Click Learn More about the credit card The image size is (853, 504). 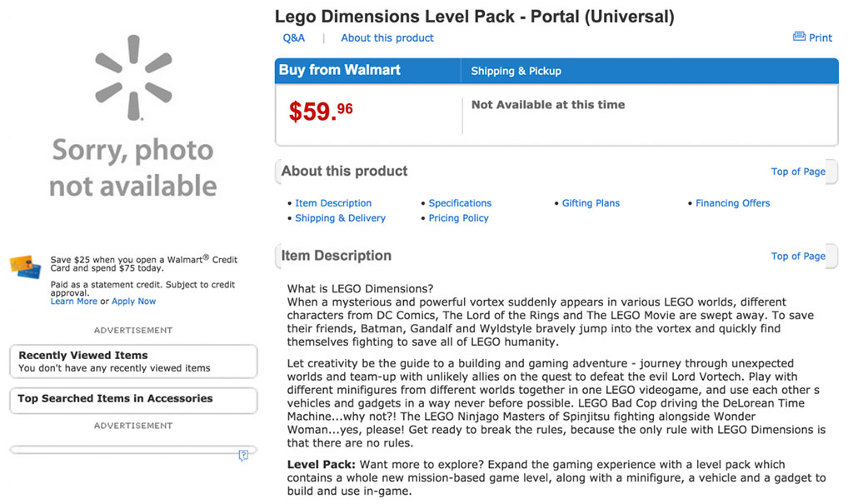click(74, 302)
